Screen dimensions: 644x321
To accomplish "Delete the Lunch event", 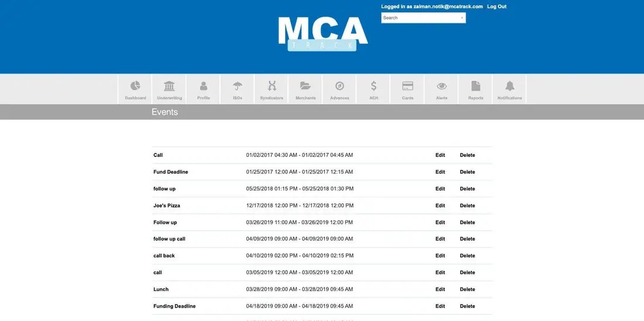I will pos(467,290).
